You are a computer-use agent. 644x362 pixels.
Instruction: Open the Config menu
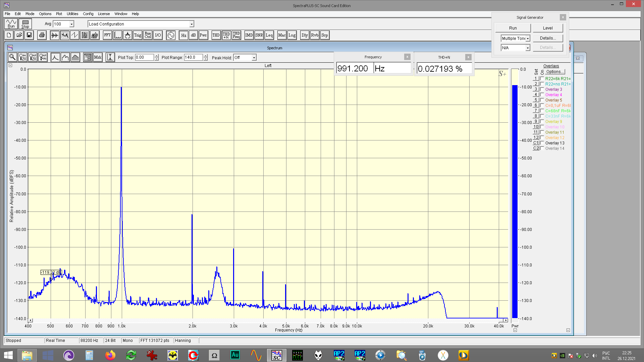click(x=88, y=14)
